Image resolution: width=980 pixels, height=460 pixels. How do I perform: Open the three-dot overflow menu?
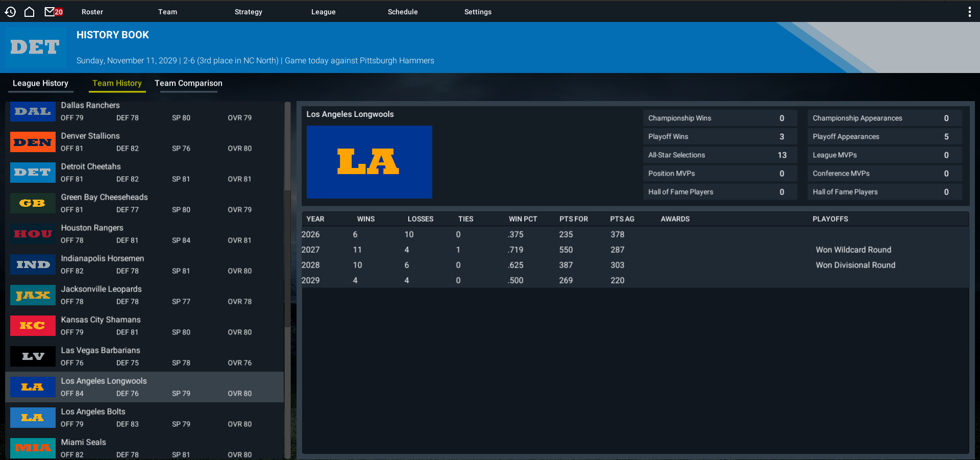969,12
